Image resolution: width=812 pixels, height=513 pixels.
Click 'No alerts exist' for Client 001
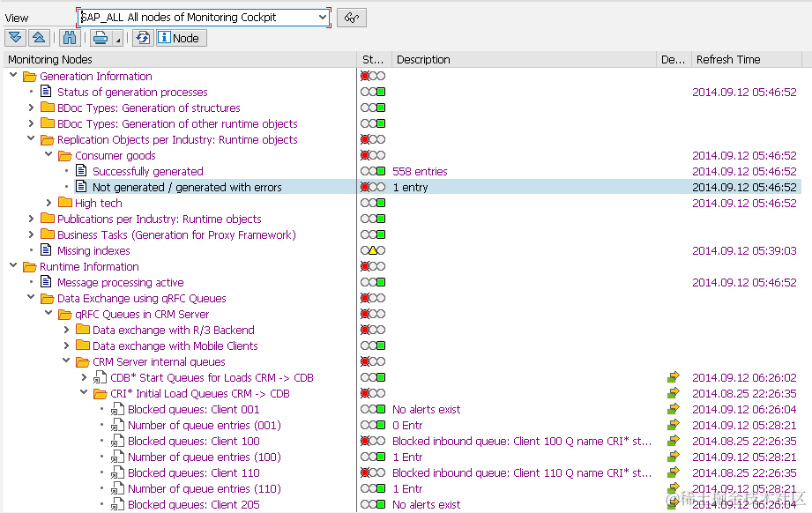pos(426,410)
